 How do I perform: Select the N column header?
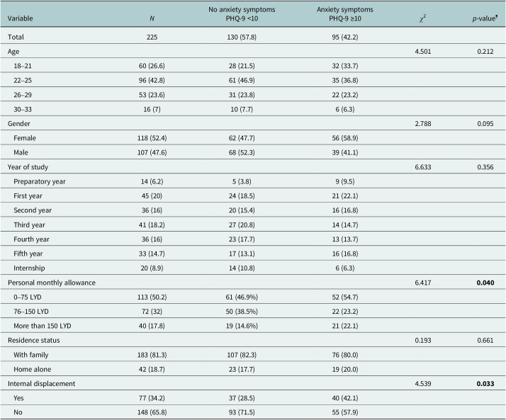pos(152,18)
